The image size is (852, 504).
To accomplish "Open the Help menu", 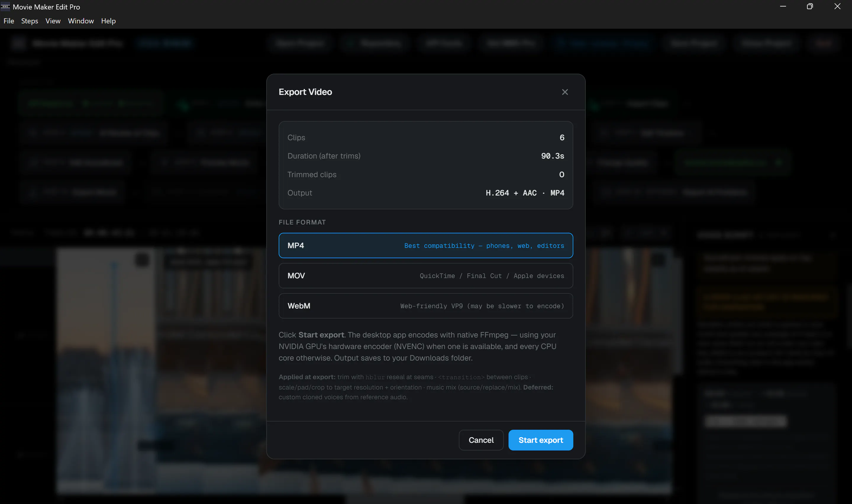I will (x=108, y=21).
